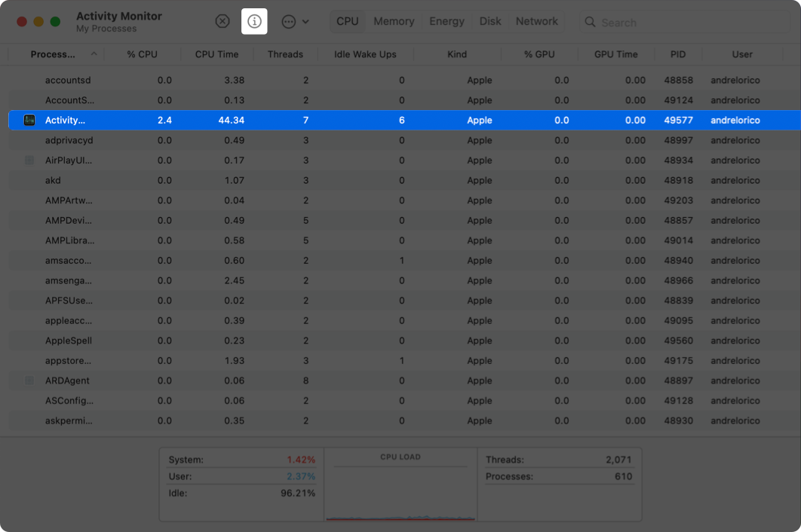Select the AccountS... process

69,100
